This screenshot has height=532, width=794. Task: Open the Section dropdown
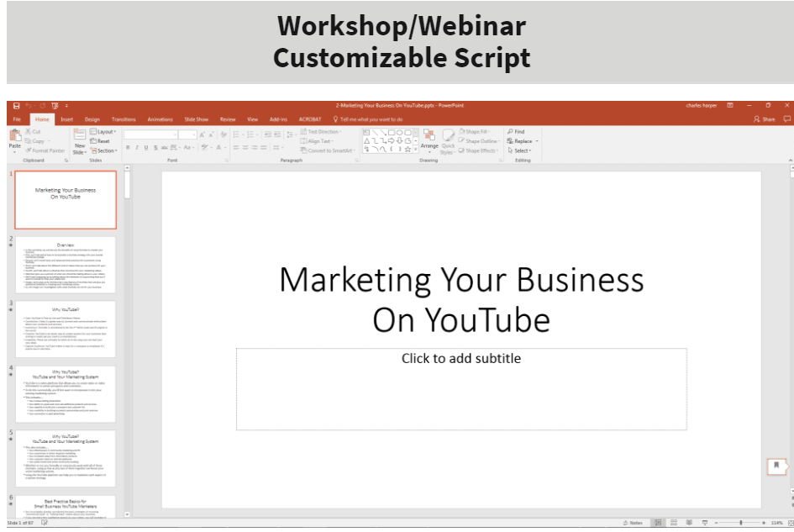pyautogui.click(x=103, y=150)
